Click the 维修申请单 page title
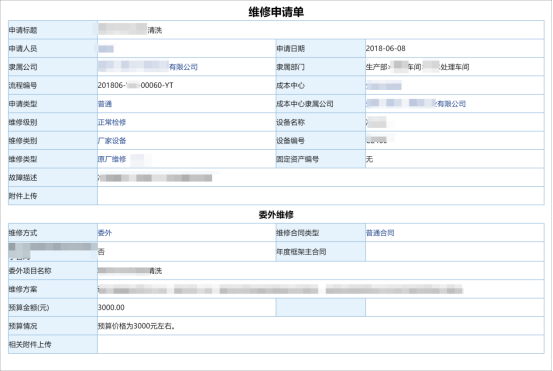The width and height of the screenshot is (553, 371). pos(276,12)
